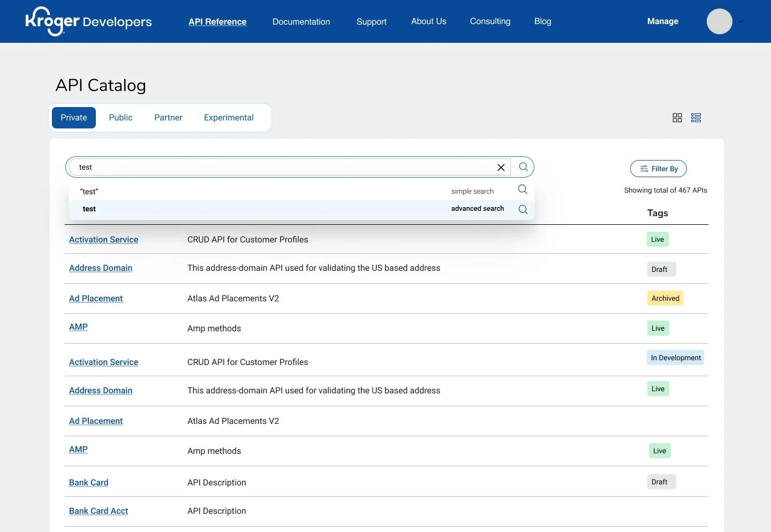
Task: Click the Live tag on first Activation Service
Action: pos(657,239)
